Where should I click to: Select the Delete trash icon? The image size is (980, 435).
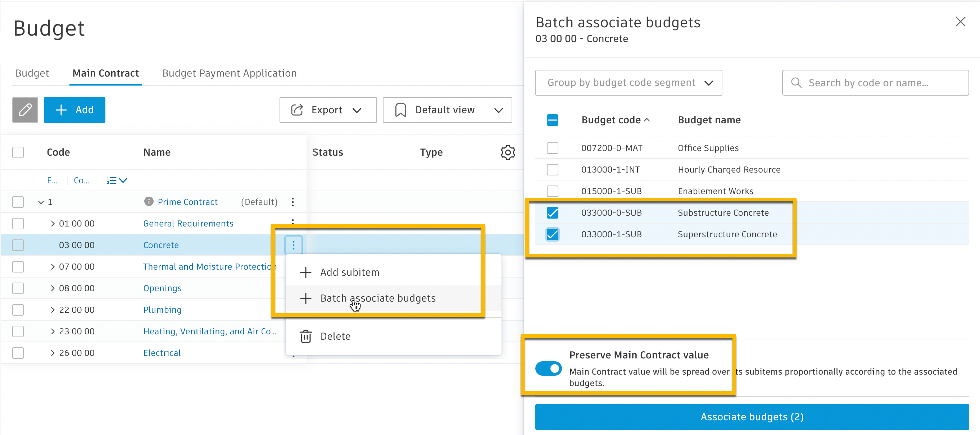click(306, 336)
